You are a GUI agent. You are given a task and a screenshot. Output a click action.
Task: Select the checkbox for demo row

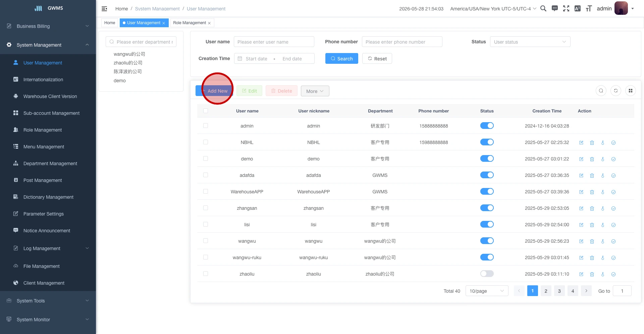206,158
